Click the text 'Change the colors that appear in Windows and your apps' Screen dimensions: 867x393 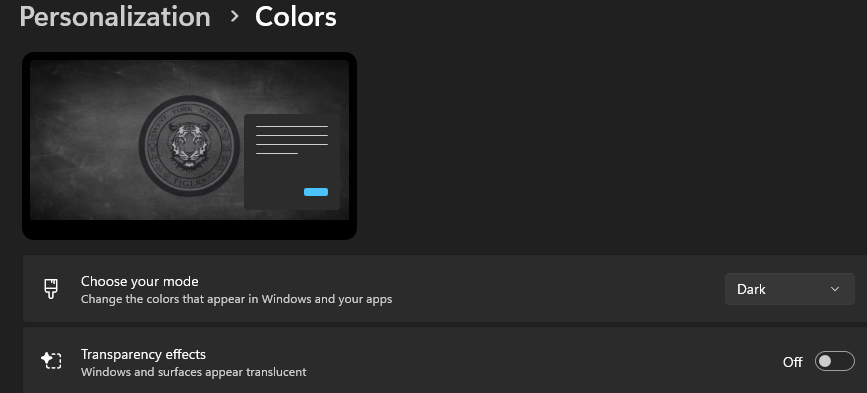237,300
